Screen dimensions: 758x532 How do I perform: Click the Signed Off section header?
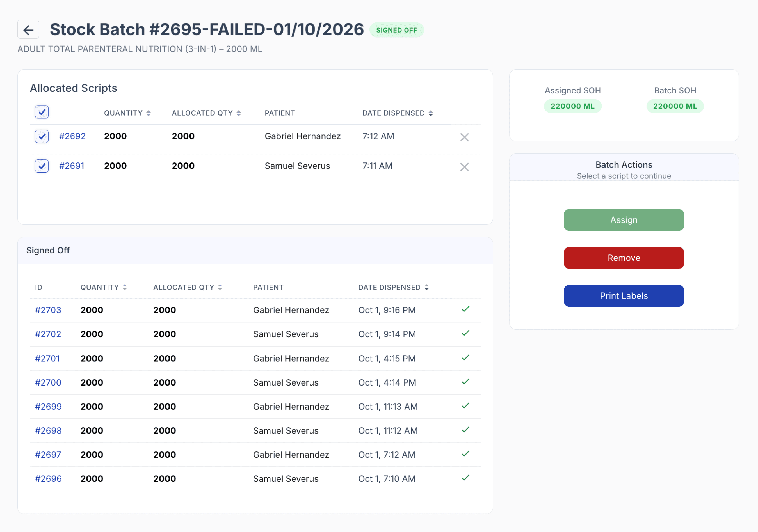point(255,251)
